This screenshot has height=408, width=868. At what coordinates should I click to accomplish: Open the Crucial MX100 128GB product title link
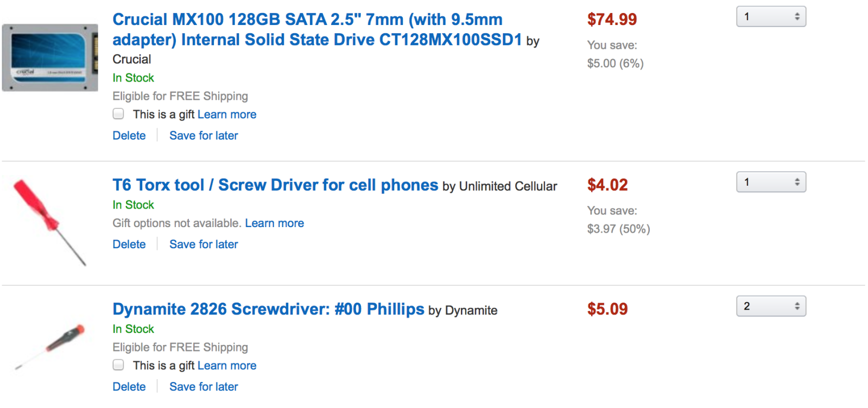pos(316,30)
